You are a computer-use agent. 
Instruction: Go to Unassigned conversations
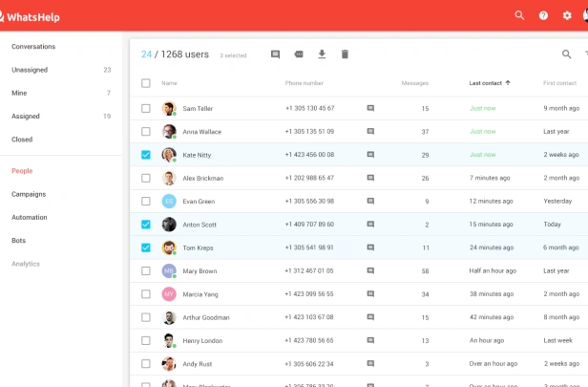pos(30,70)
